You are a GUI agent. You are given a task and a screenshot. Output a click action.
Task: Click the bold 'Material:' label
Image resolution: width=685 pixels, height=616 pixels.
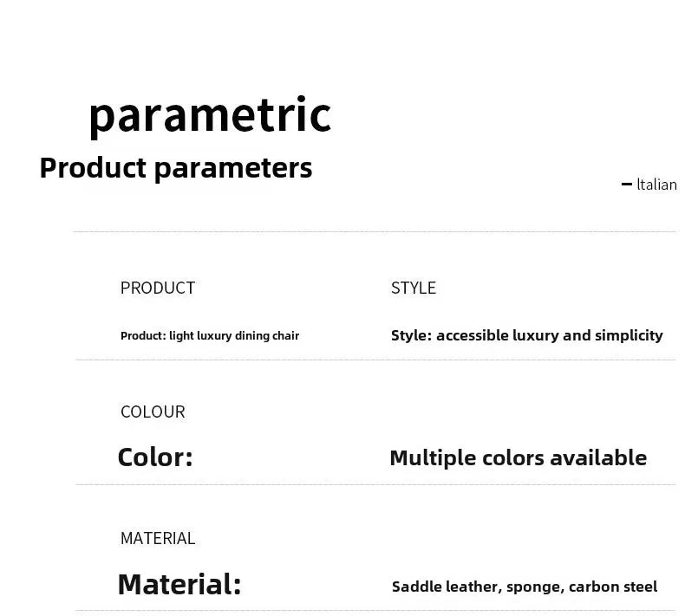(x=179, y=584)
